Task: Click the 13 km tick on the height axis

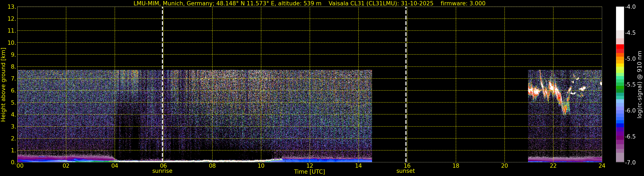Action: point(11,7)
